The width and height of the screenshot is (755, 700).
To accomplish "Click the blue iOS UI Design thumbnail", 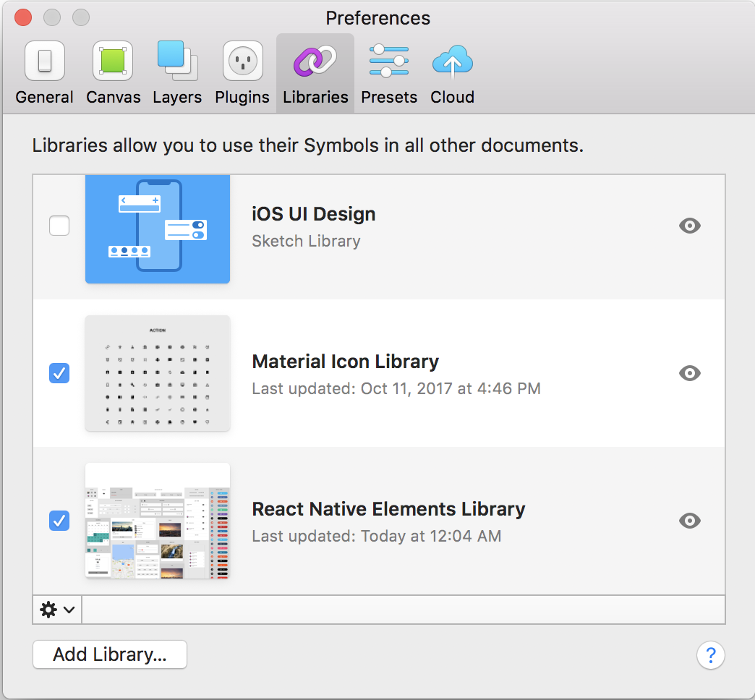I will click(157, 229).
